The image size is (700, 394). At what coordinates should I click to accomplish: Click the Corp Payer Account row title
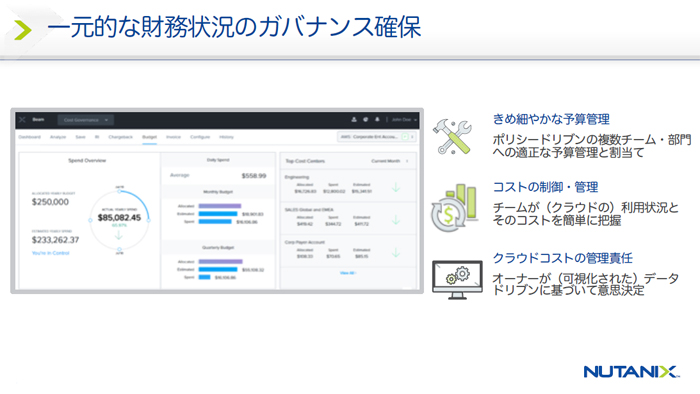(304, 242)
